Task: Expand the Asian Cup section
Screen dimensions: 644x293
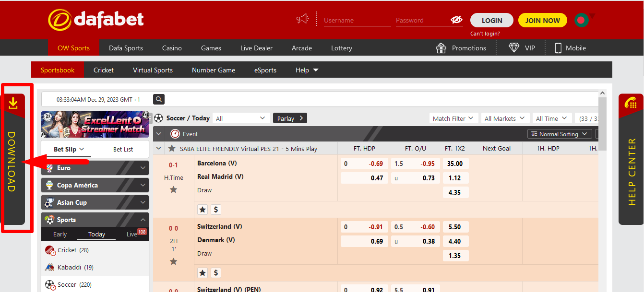Action: [143, 202]
